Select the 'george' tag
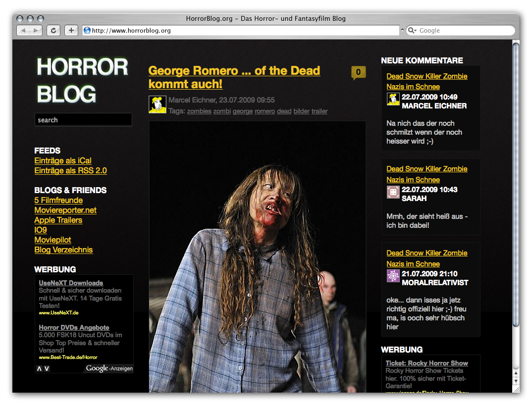Screen dimensions: 532x405 pos(243,111)
